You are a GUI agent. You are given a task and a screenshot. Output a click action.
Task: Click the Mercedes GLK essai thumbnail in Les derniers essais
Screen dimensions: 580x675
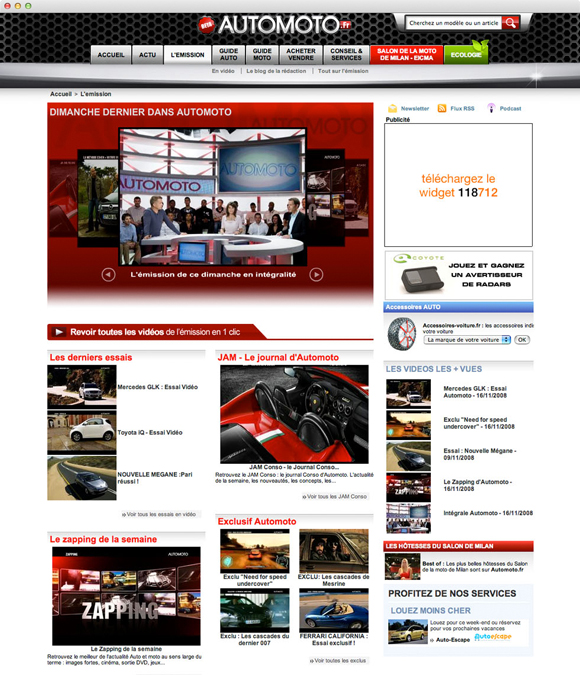pos(82,387)
